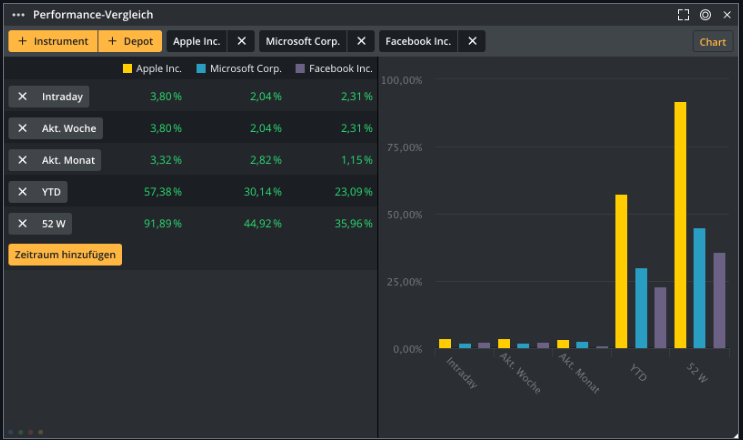
Task: Click the purple Facebook Inc. legend swatch
Action: (x=300, y=69)
